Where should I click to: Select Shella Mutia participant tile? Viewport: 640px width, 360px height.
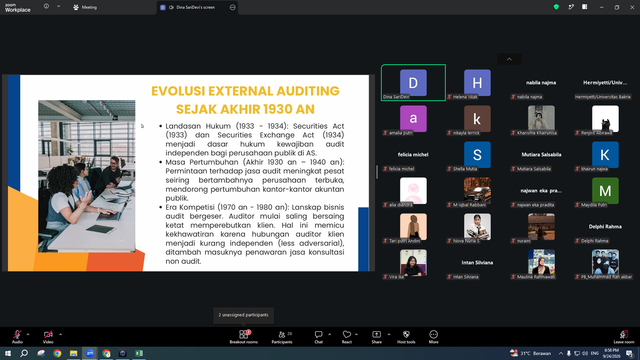(x=477, y=154)
